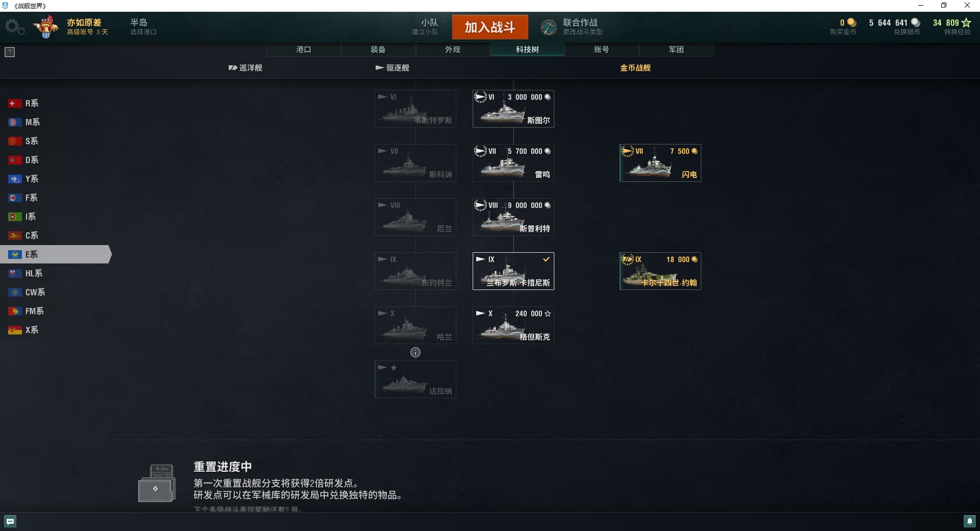Open the settings gear icon

click(x=14, y=27)
